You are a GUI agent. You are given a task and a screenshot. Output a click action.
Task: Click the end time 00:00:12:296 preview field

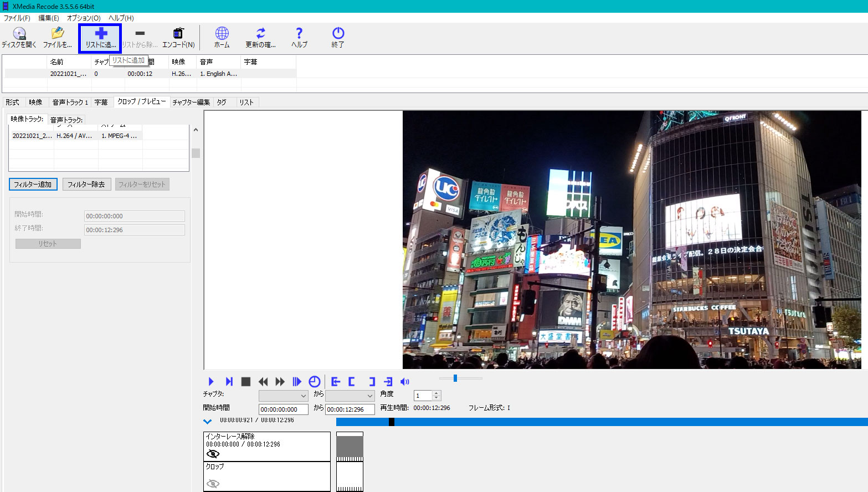tap(350, 409)
